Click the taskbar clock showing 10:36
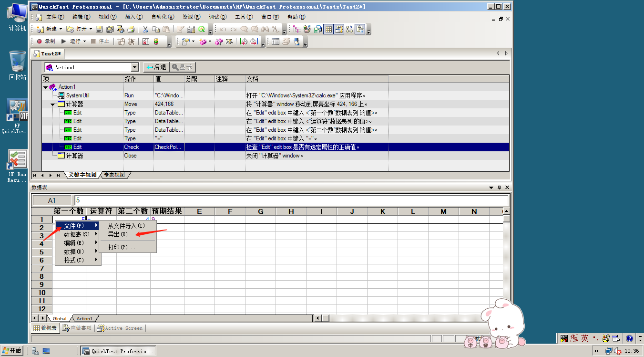Viewport: 644px width, 357px height. coord(632,351)
